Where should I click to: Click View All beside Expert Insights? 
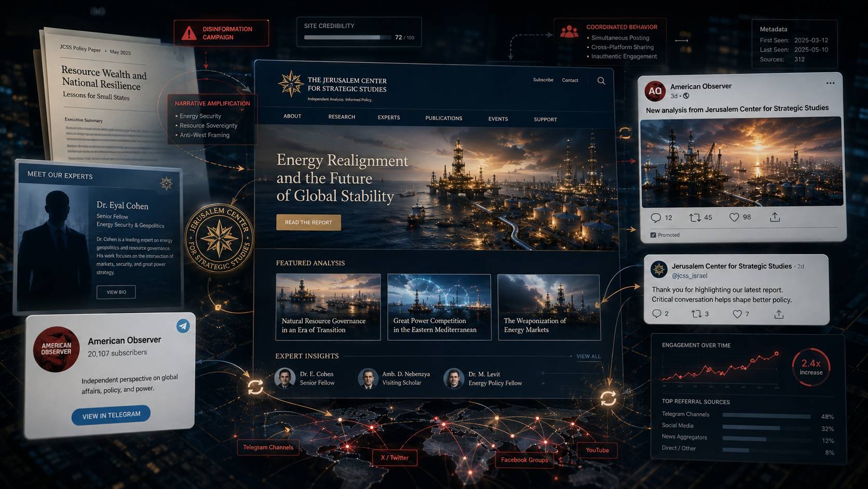click(588, 356)
